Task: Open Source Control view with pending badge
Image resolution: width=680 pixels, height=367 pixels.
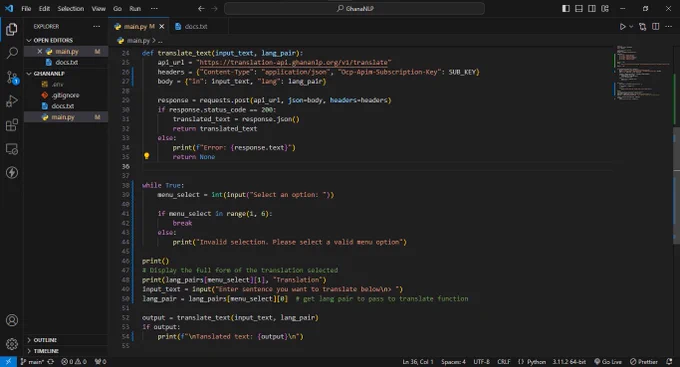Action: pos(12,78)
